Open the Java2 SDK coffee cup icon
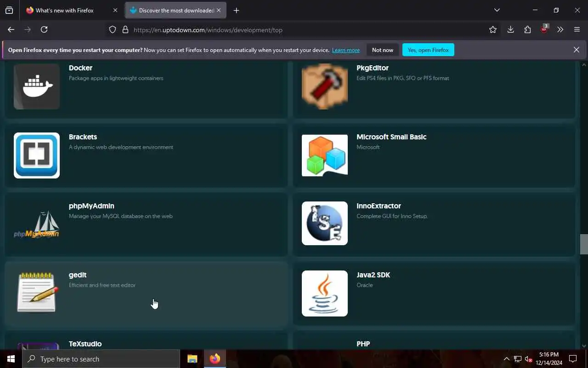 click(325, 293)
